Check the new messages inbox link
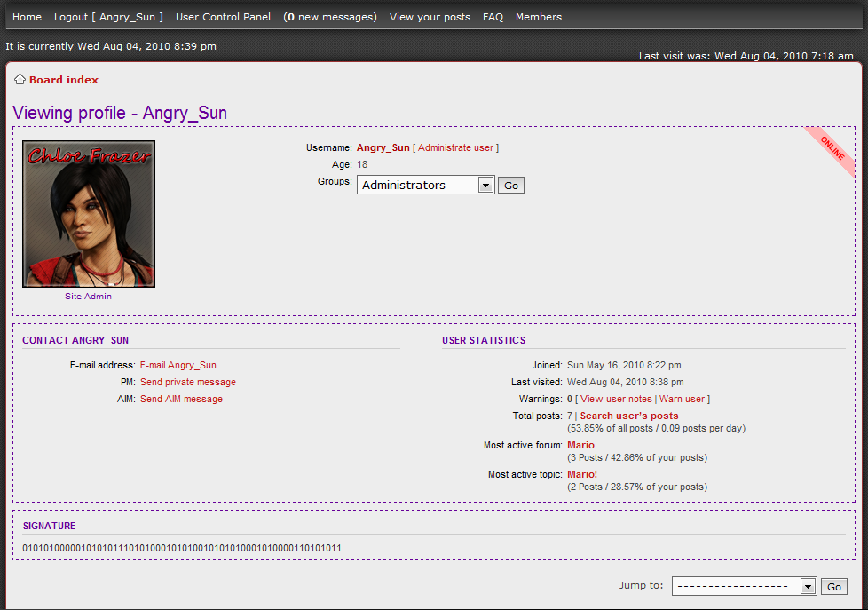The image size is (868, 610). pos(329,17)
